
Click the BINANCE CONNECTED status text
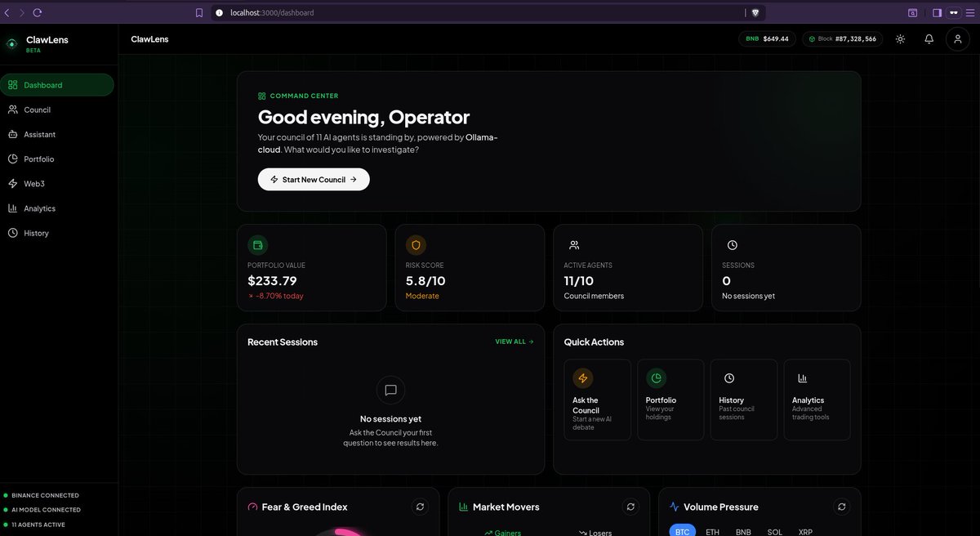pyautogui.click(x=45, y=495)
